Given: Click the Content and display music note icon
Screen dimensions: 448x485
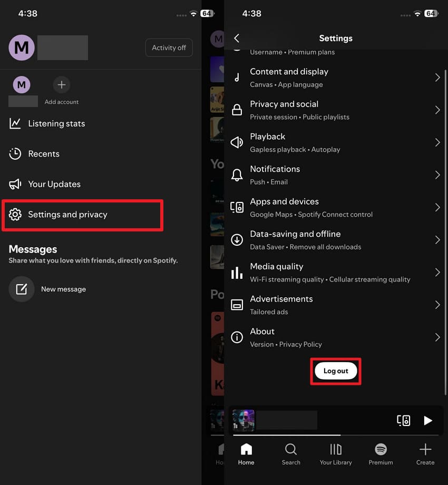Looking at the screenshot, I should tap(237, 77).
